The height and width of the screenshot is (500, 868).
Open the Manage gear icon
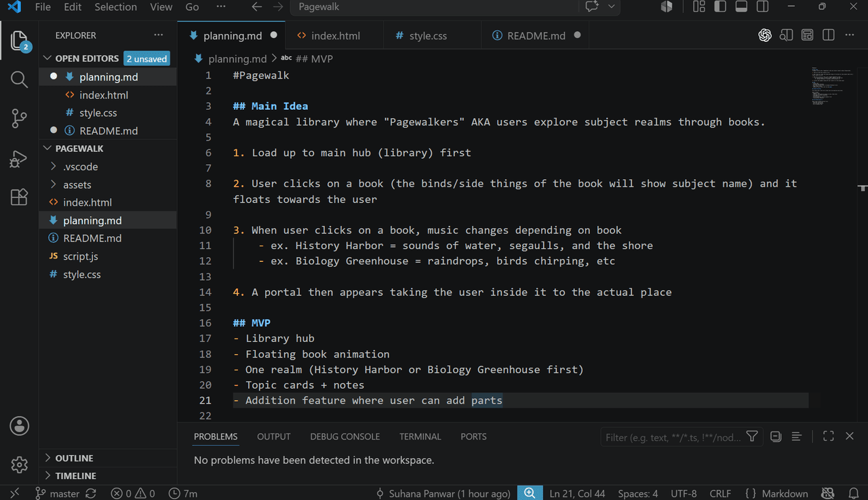click(x=19, y=465)
